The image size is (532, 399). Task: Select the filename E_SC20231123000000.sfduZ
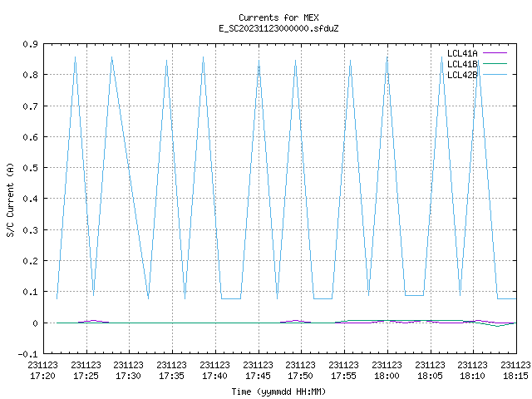tap(278, 28)
